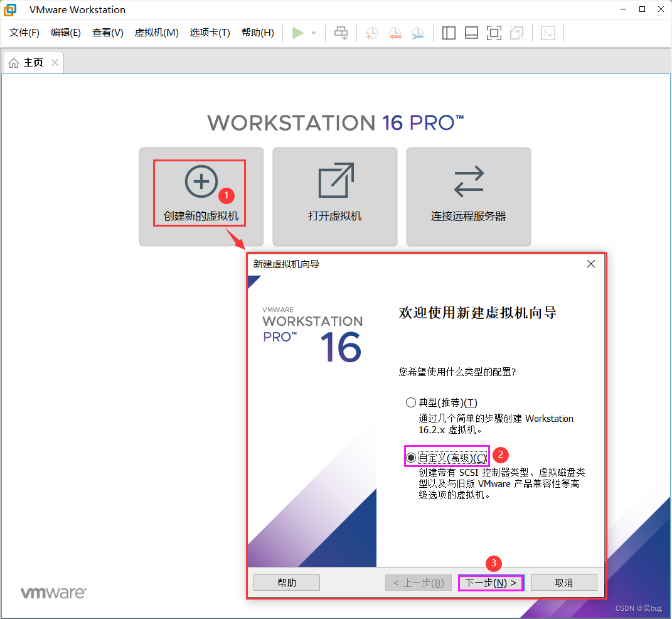Click the plus circle create VM icon
The width and height of the screenshot is (672, 619).
click(201, 181)
